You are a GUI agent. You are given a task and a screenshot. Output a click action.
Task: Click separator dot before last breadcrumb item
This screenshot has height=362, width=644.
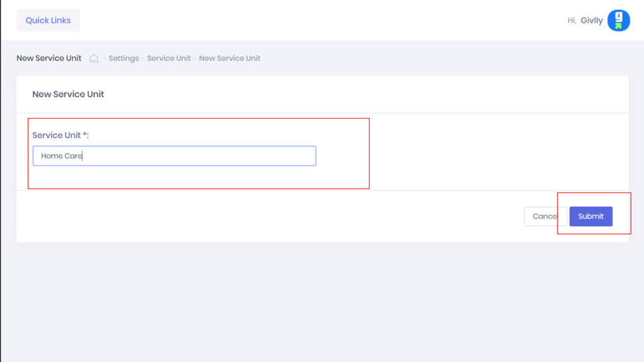pos(195,58)
